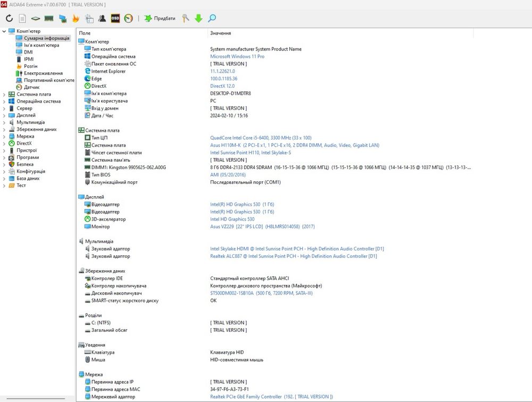This screenshot has height=402, width=532.
Task: Expand the Збереження даних tree node
Action: (4, 130)
